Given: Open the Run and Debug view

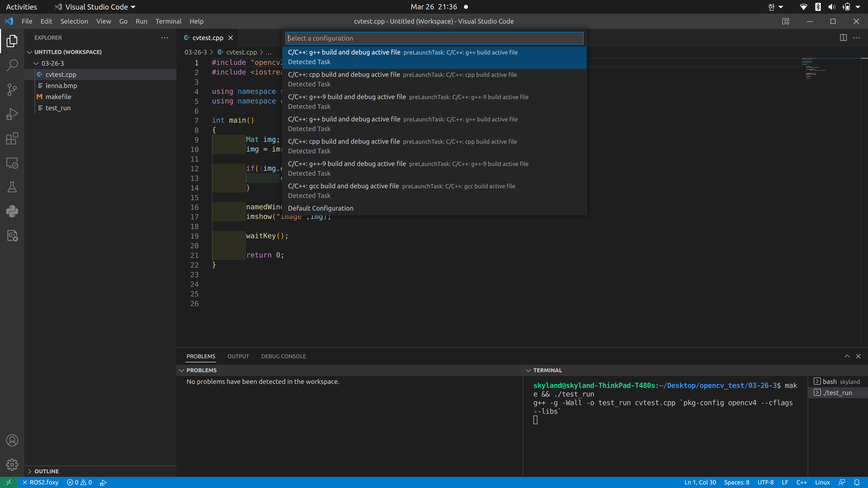Looking at the screenshot, I should coord(12,114).
